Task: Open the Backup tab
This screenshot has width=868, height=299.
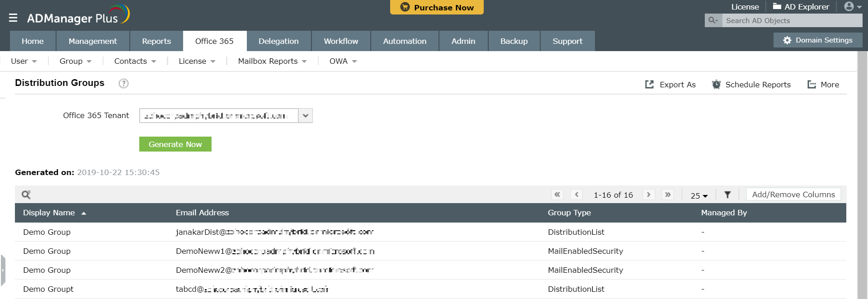Action: 514,41
